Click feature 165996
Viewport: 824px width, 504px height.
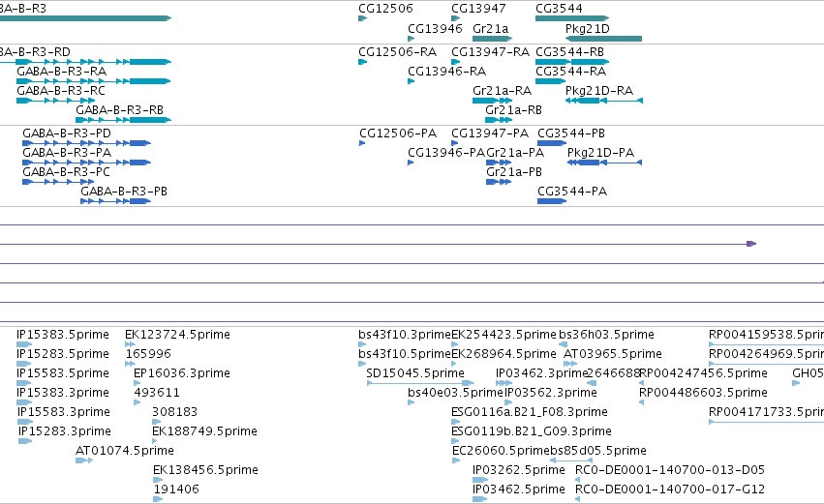point(148,354)
